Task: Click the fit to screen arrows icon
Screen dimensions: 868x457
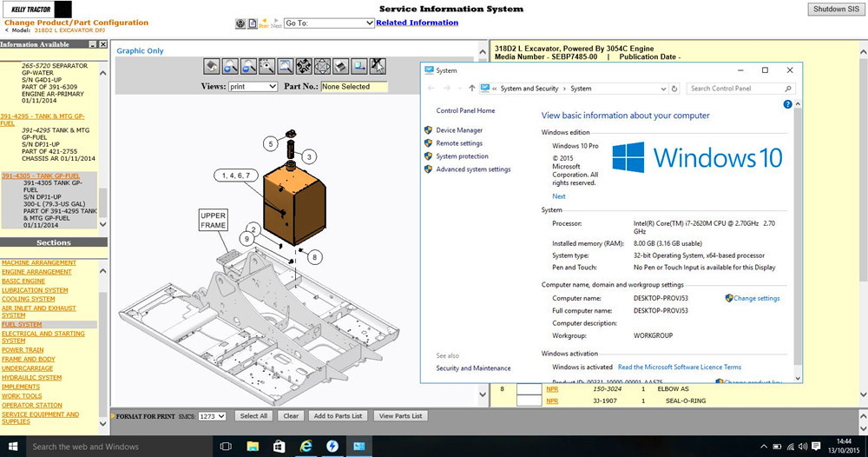Action: point(304,67)
